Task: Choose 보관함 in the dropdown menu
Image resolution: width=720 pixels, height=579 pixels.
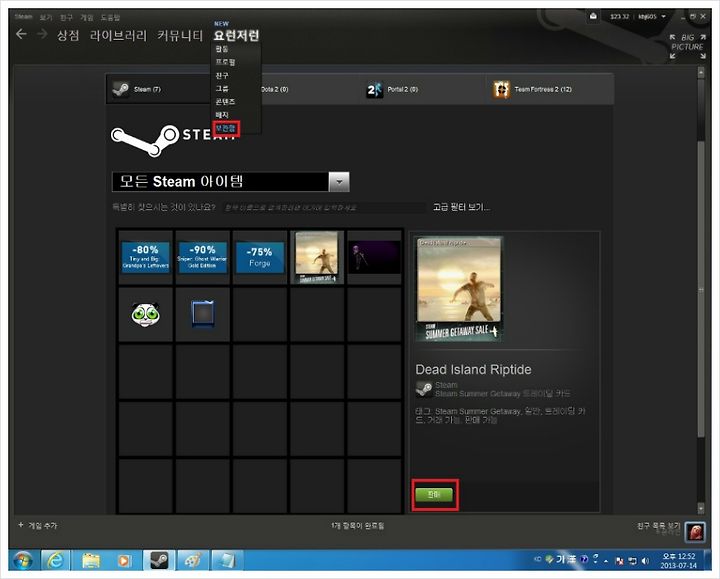Action: 225,129
